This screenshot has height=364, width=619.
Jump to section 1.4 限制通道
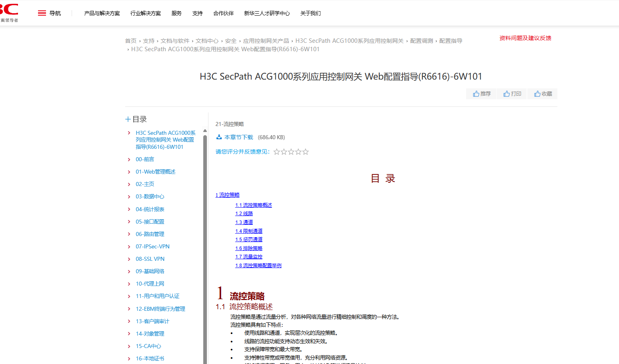[249, 231]
